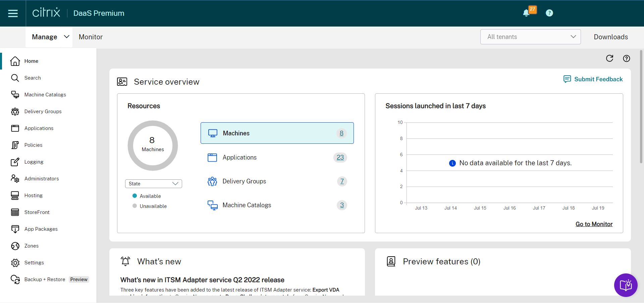Expand the Manage menu chevron
Screen dimensions: 644x303
pyautogui.click(x=66, y=37)
